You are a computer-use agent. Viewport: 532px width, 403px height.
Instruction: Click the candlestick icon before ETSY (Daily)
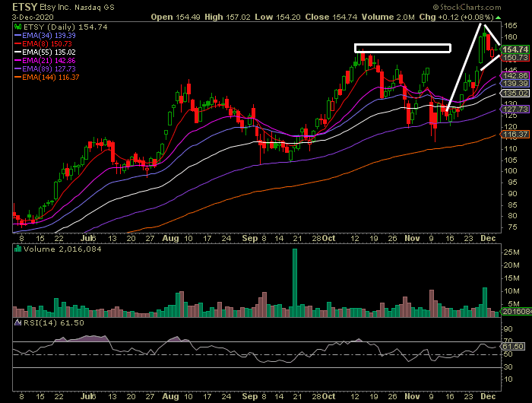click(x=17, y=27)
